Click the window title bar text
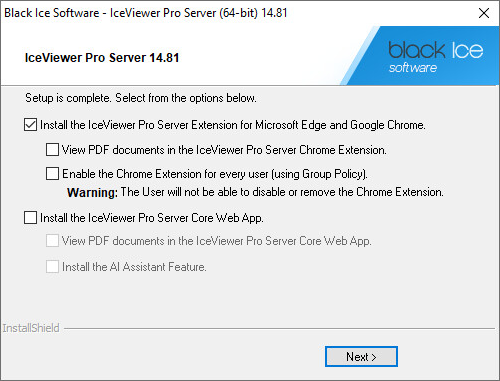This screenshot has width=500, height=381. pyautogui.click(x=146, y=13)
